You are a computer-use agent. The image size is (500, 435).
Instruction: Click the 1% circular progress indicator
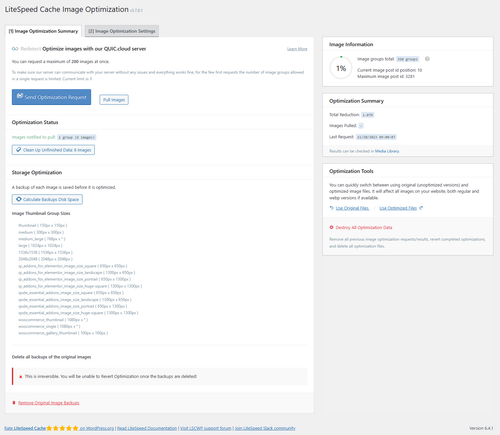341,68
